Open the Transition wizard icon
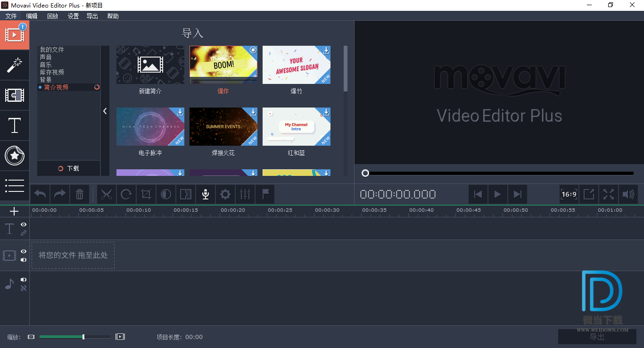 click(x=186, y=194)
